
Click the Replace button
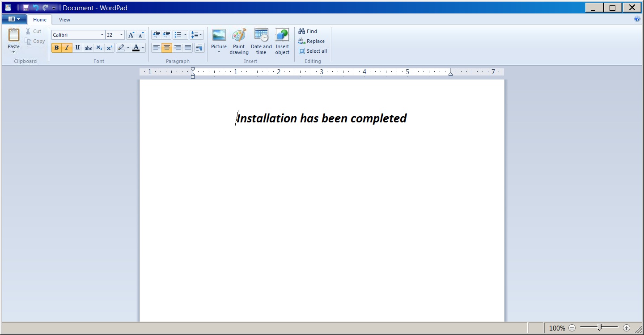[311, 41]
